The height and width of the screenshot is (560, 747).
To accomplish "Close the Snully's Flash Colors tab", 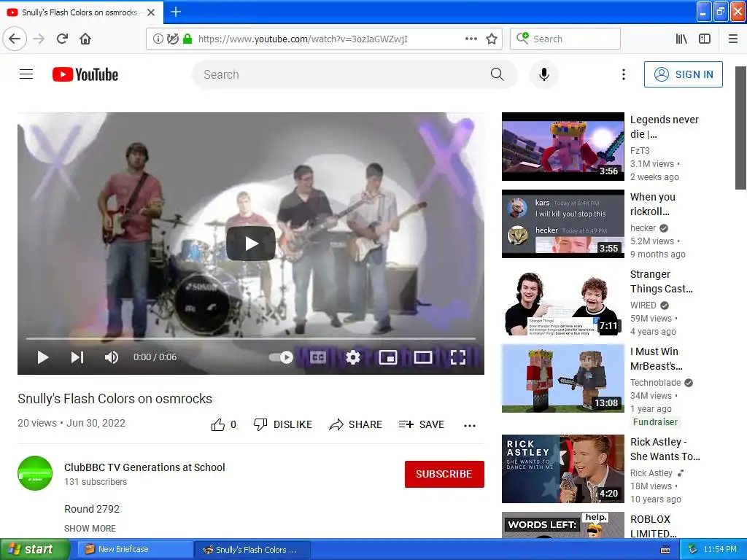I will (151, 12).
